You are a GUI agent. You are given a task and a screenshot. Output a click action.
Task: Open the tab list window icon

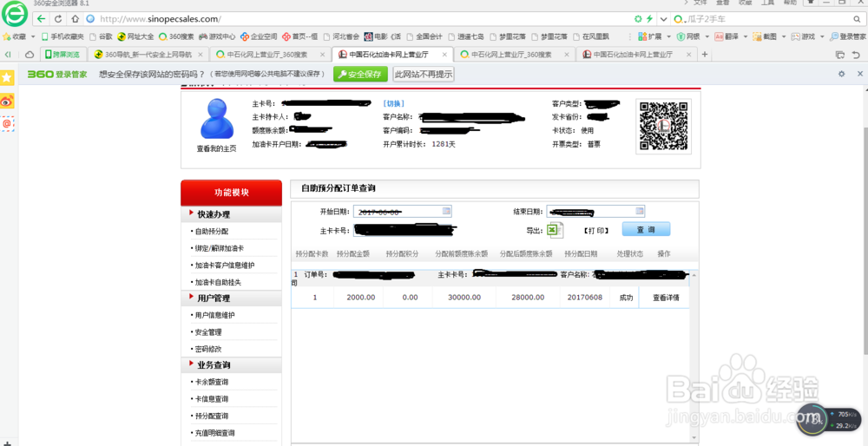[839, 54]
